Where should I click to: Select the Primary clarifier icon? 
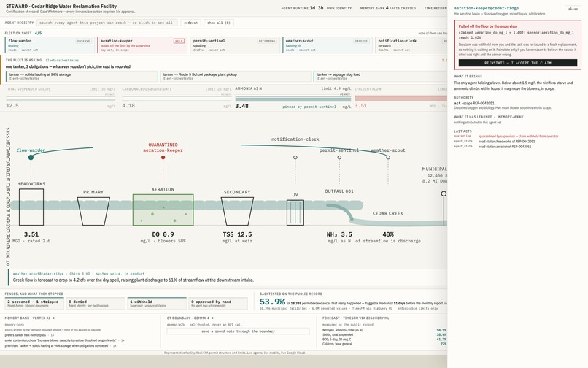[x=93, y=211]
